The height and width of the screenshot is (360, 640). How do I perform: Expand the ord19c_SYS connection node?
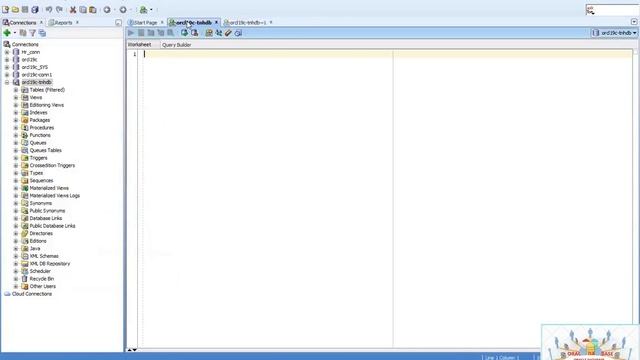[7, 67]
